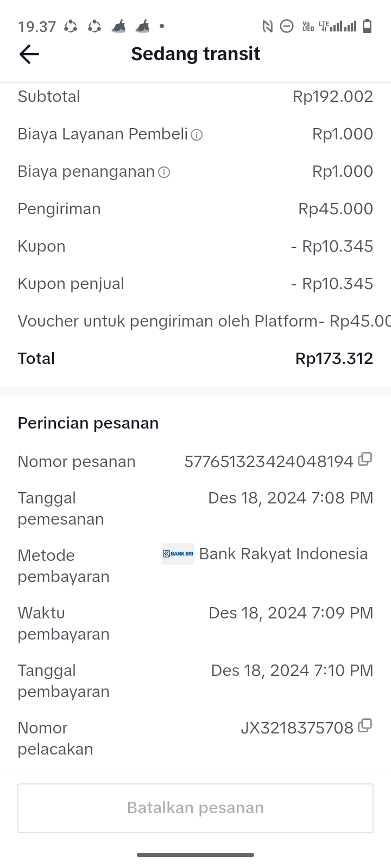Viewport: 391px width, 868px height.
Task: Tap the Bank Rakyat Indonesia payment method
Action: [x=283, y=554]
